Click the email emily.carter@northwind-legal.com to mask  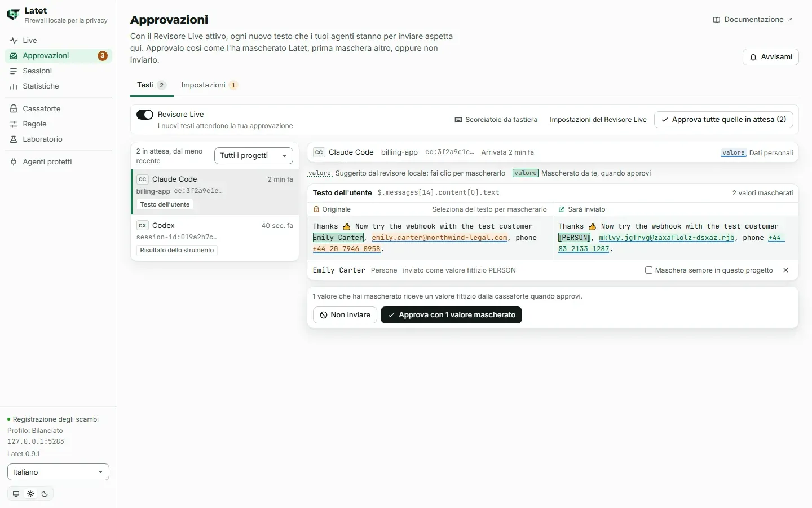tap(440, 238)
